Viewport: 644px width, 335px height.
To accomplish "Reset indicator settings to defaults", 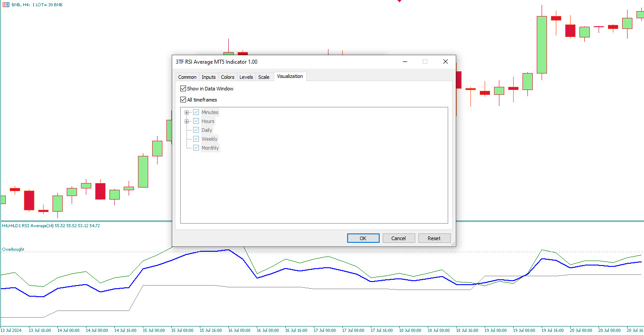I will 434,237.
